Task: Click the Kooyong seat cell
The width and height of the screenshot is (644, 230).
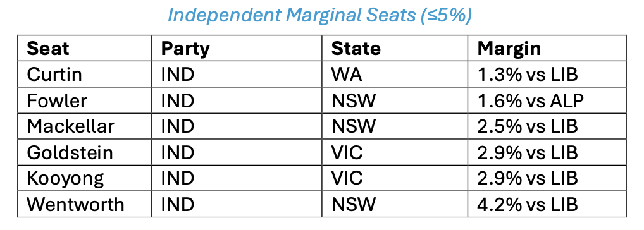Action: (84, 178)
